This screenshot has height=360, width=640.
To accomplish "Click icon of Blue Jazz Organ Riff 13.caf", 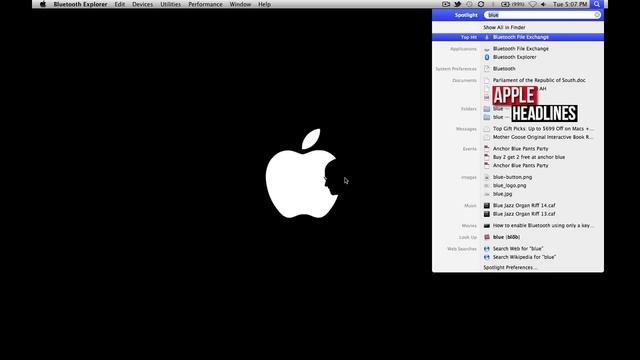I will coord(487,214).
